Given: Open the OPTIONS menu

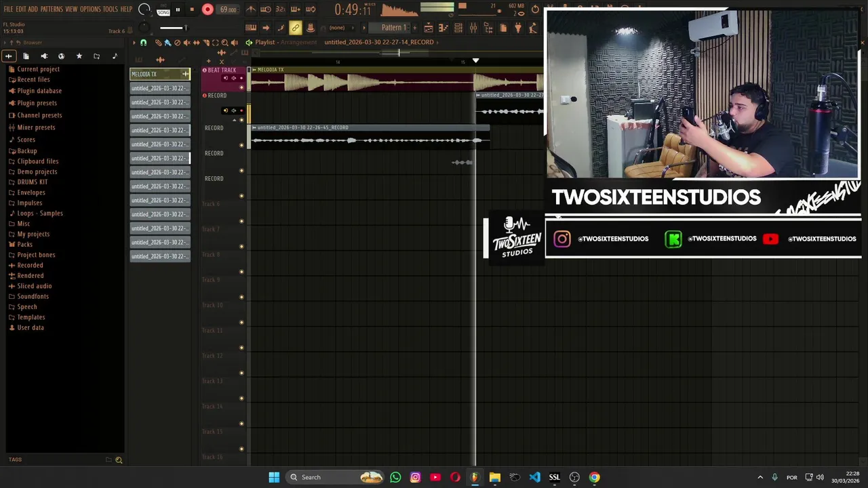Looking at the screenshot, I should pyautogui.click(x=90, y=9).
